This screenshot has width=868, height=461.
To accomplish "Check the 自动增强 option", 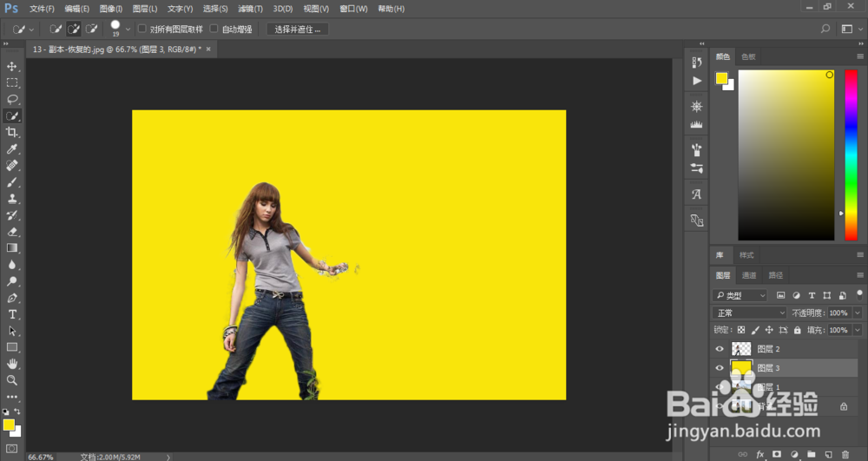I will pos(214,29).
